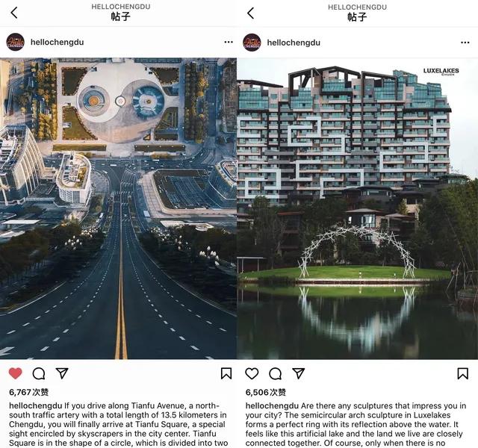
Task: Open the comment icon on Luxelakes post
Action: pyautogui.click(x=276, y=373)
